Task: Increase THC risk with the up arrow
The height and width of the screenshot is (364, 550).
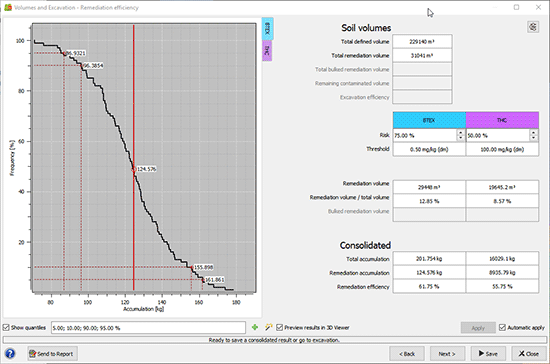Action: [534, 133]
